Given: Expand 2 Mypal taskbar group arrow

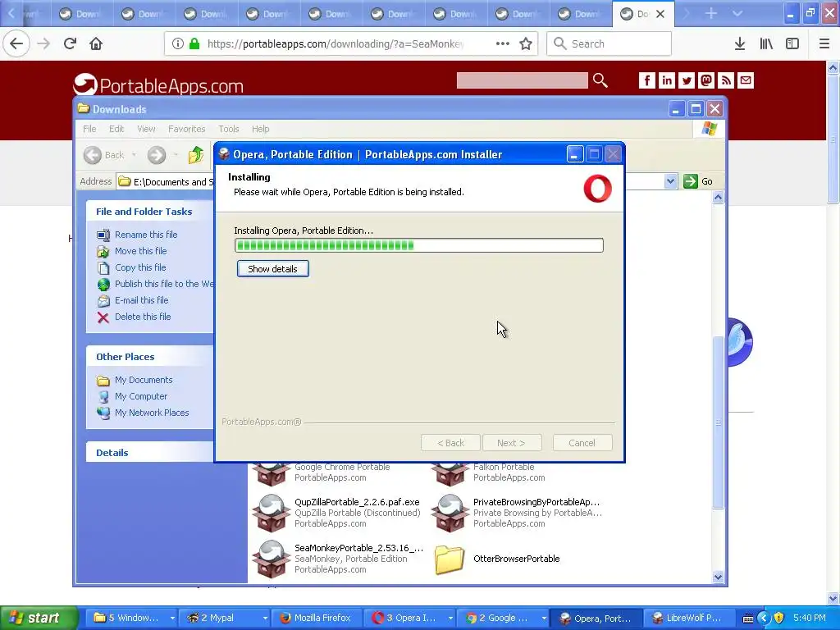Looking at the screenshot, I should click(265, 618).
